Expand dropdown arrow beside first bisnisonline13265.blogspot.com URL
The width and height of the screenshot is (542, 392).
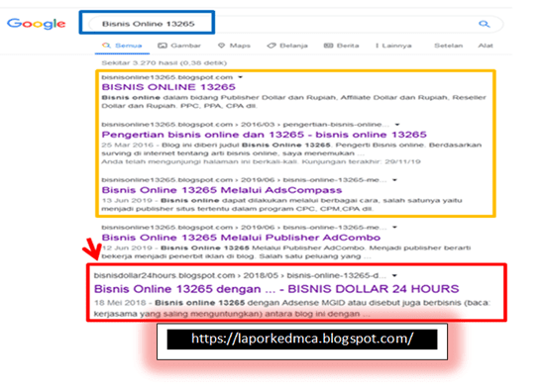pyautogui.click(x=240, y=77)
